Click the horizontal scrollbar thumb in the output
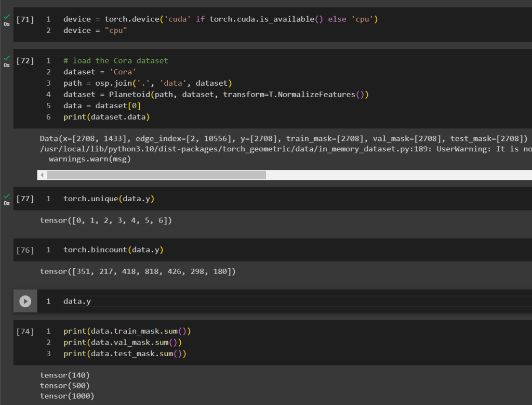The width and height of the screenshot is (532, 405). coord(156,175)
